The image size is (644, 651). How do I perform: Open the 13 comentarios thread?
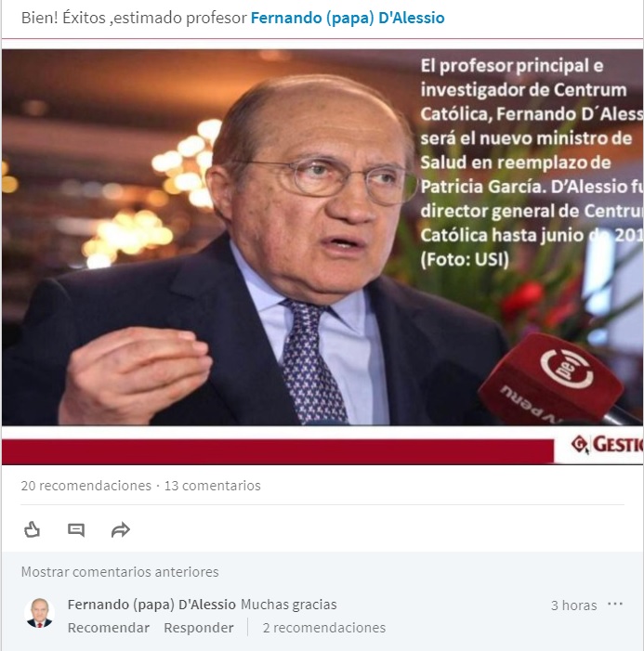click(x=212, y=486)
